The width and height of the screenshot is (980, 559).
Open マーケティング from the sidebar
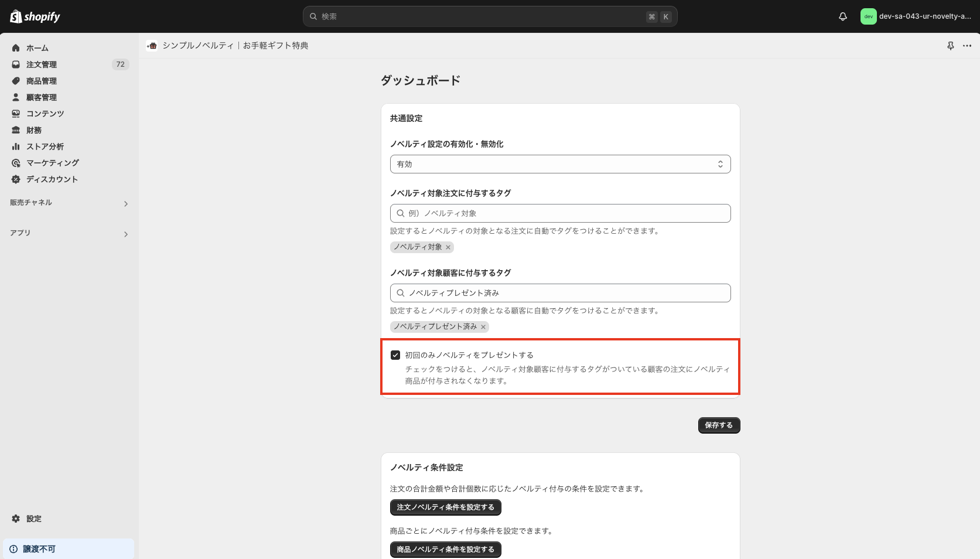pos(52,162)
